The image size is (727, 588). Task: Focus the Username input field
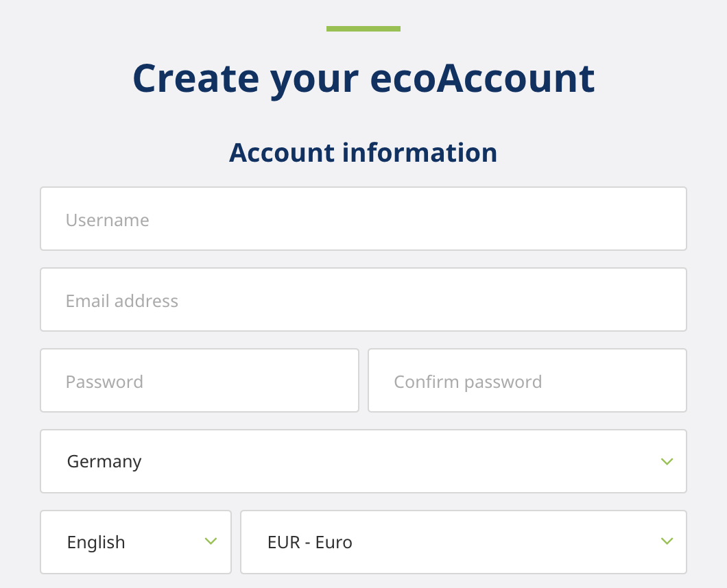coord(363,219)
